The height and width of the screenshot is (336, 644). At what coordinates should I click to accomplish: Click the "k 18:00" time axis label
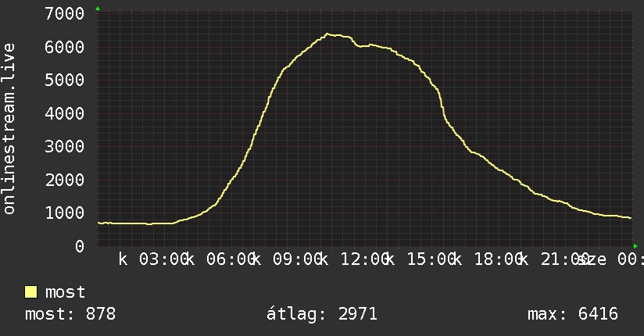(488, 259)
